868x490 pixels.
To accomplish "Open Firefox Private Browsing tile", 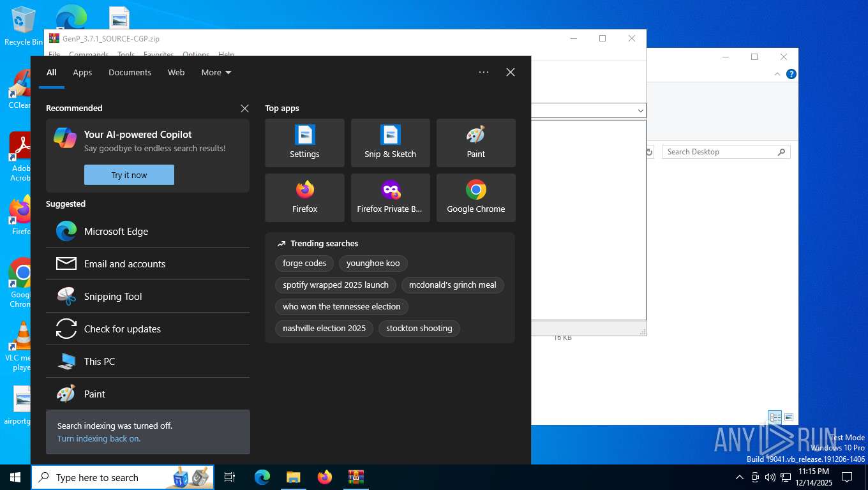I will click(390, 198).
